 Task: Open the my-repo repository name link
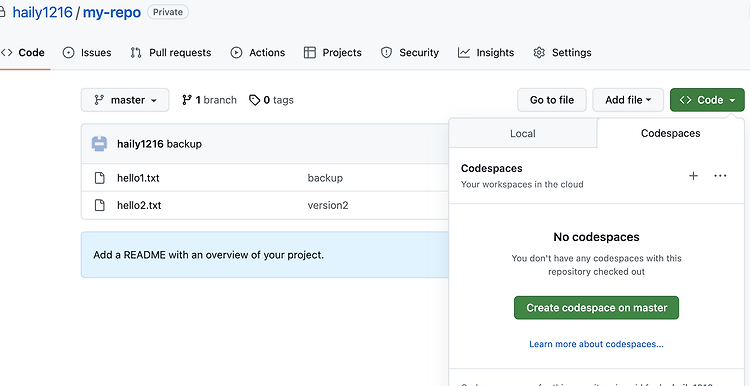(x=112, y=12)
